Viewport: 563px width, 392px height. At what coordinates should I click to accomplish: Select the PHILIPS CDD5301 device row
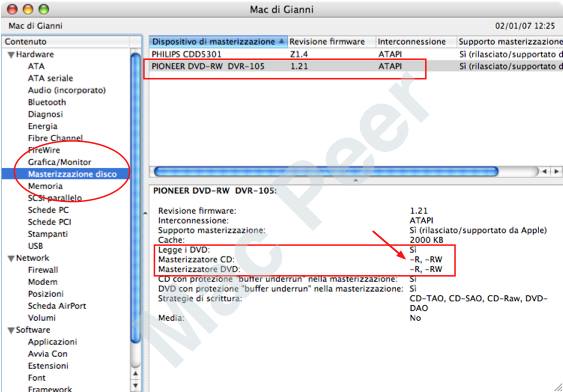coord(356,55)
